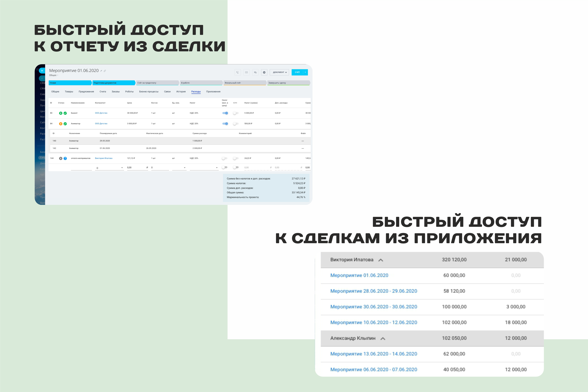
Task: Enable the +/++ toggle in Аниматор row
Action: pyautogui.click(x=236, y=124)
